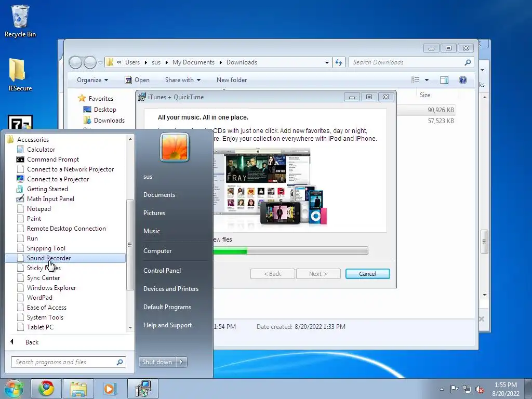
Task: Click the muted volume tray icon
Action: pos(480,390)
